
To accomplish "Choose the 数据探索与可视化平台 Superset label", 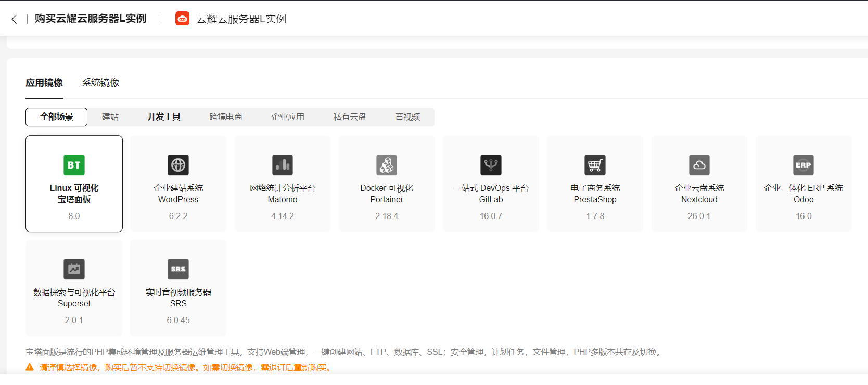I will pos(74,298).
